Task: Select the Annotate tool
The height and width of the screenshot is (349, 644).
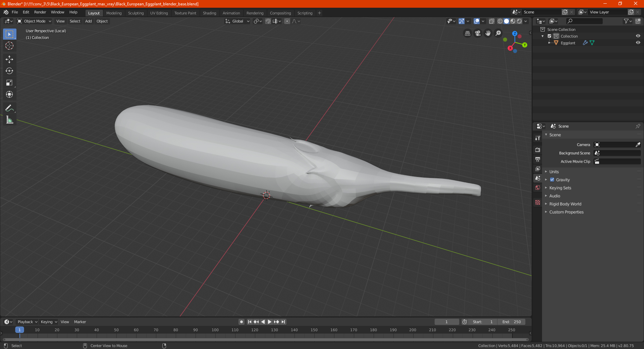Action: [x=9, y=108]
